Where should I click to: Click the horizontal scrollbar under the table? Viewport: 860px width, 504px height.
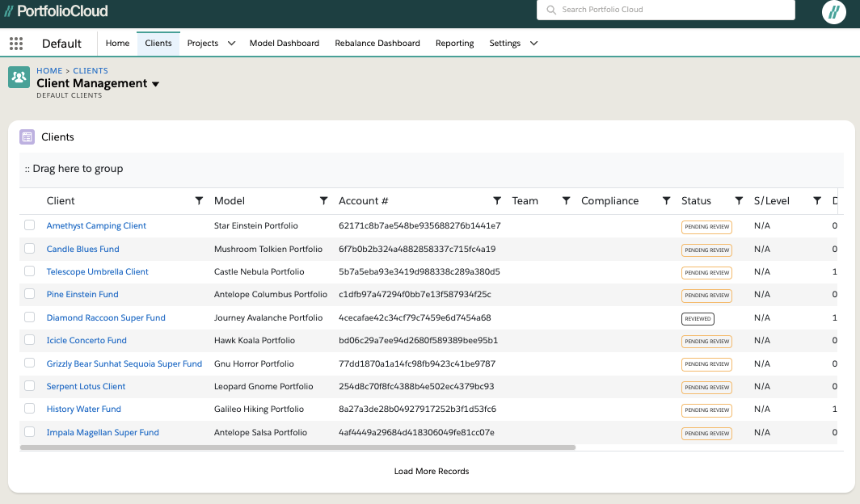(297, 447)
